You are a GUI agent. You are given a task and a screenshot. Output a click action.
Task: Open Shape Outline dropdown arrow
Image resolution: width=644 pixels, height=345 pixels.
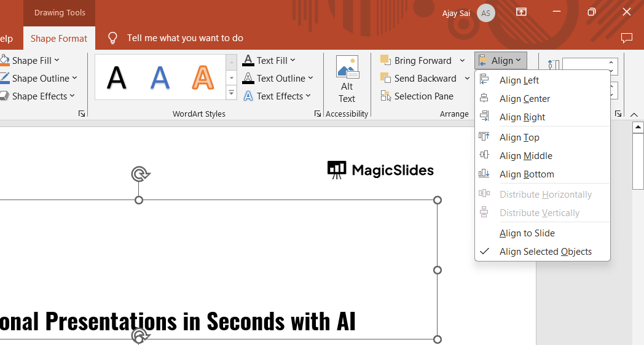(75, 78)
